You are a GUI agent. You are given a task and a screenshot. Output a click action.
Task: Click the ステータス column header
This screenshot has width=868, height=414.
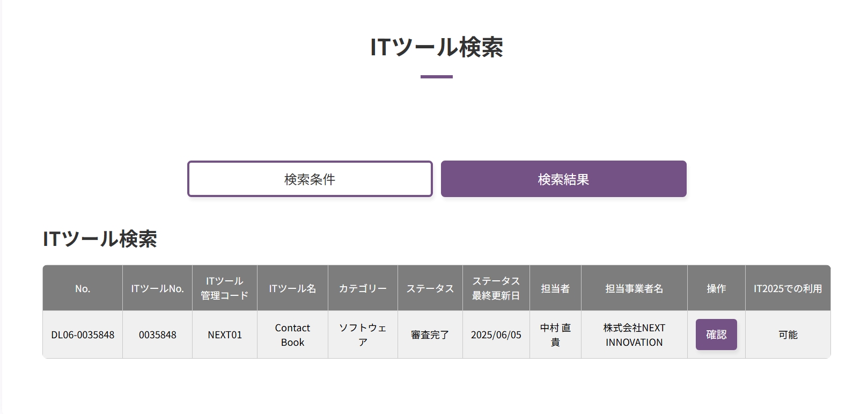430,288
